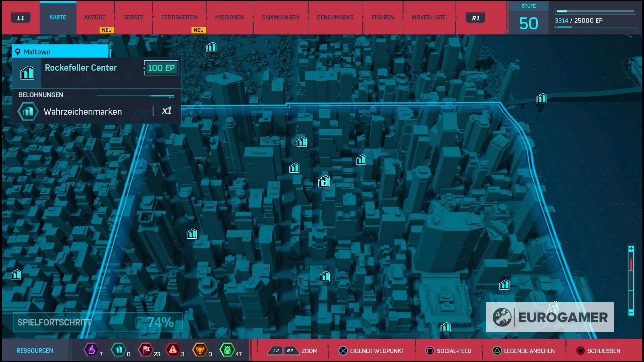Select the landmark marker on the bridge

coord(541,99)
